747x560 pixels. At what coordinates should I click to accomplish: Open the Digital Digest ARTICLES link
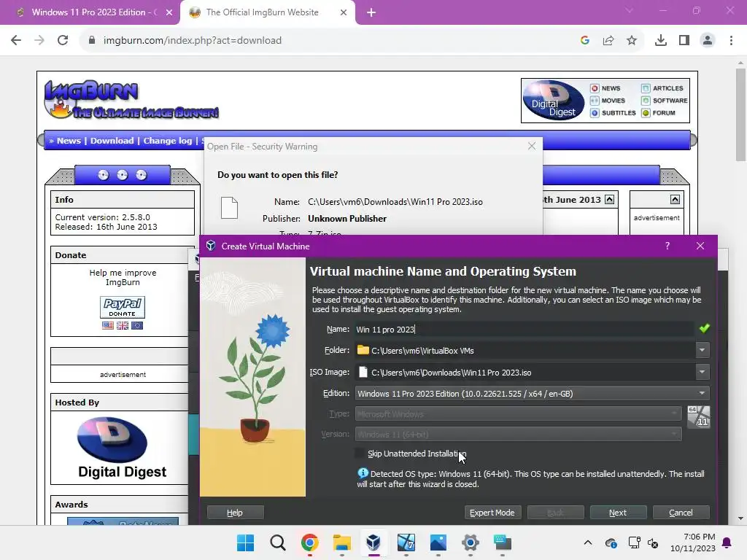[x=662, y=88]
